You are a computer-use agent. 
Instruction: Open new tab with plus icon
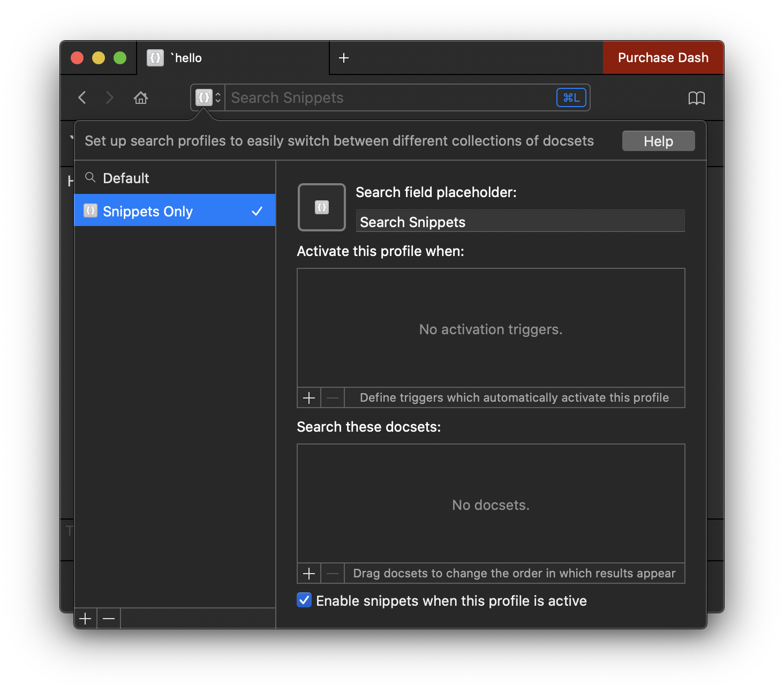click(x=344, y=58)
